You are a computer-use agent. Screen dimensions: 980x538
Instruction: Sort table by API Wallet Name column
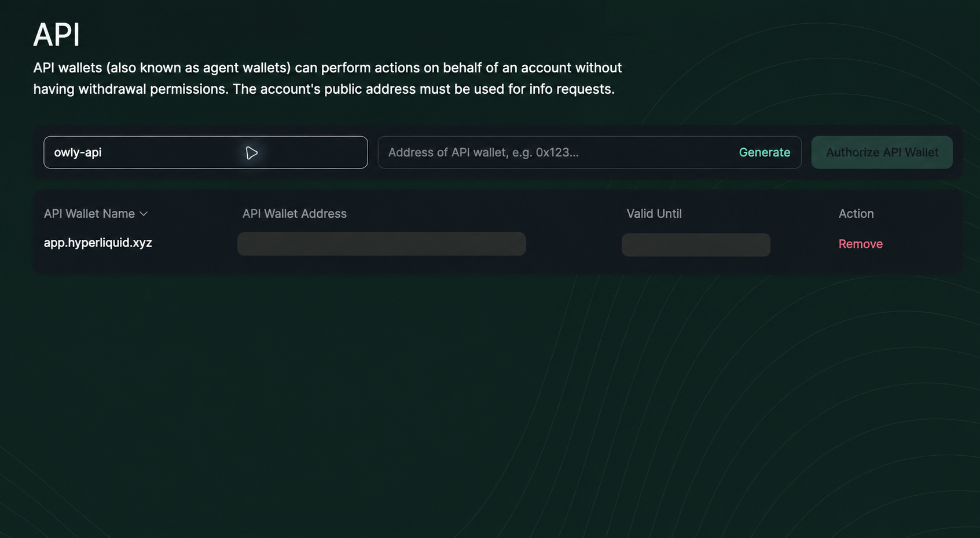tap(96, 214)
